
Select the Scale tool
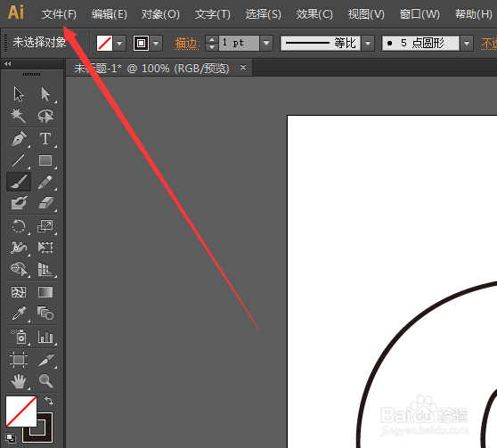click(x=45, y=226)
